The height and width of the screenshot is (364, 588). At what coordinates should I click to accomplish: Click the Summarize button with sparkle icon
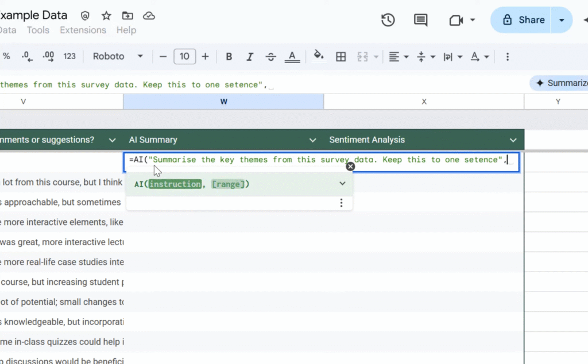pyautogui.click(x=559, y=83)
